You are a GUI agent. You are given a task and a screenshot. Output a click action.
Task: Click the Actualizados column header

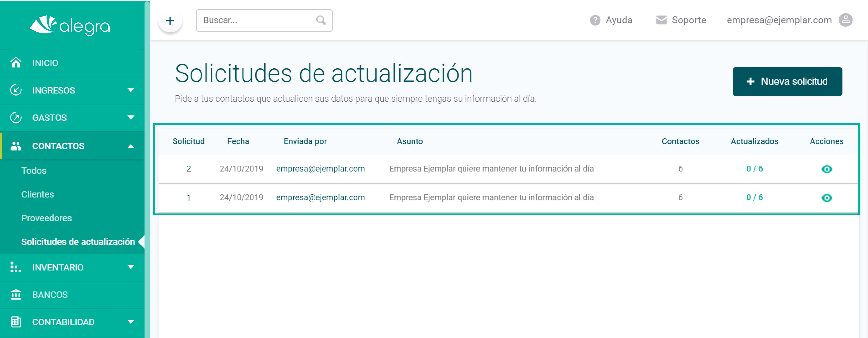coord(754,141)
